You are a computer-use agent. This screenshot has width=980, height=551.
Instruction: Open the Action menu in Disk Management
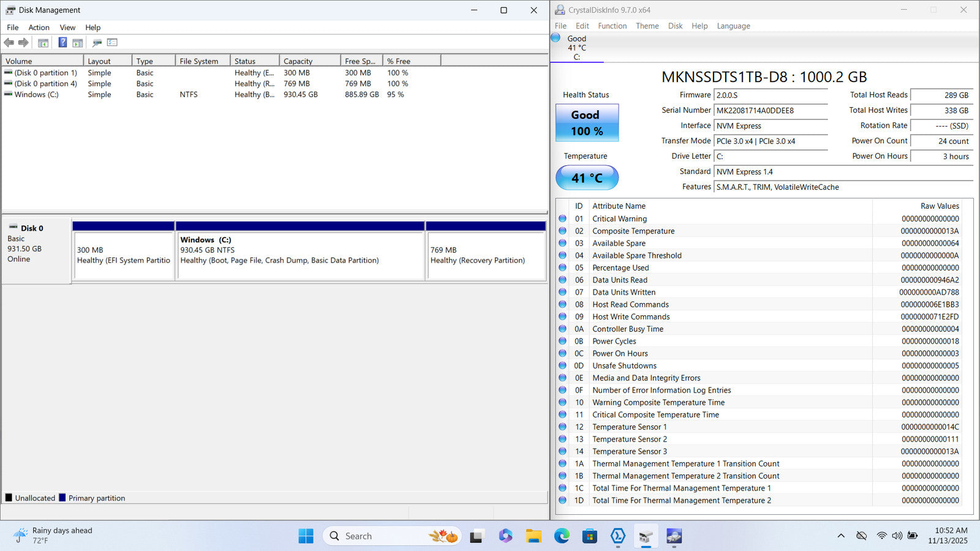(x=39, y=28)
